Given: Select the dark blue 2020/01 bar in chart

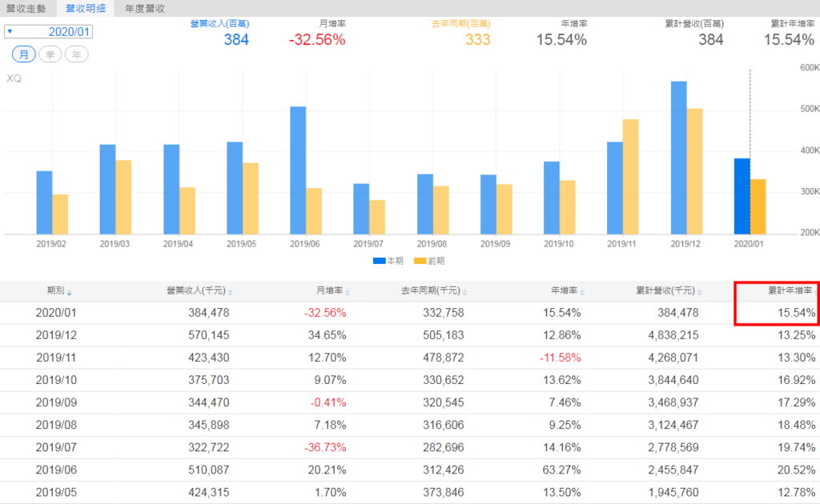Looking at the screenshot, I should (x=742, y=196).
